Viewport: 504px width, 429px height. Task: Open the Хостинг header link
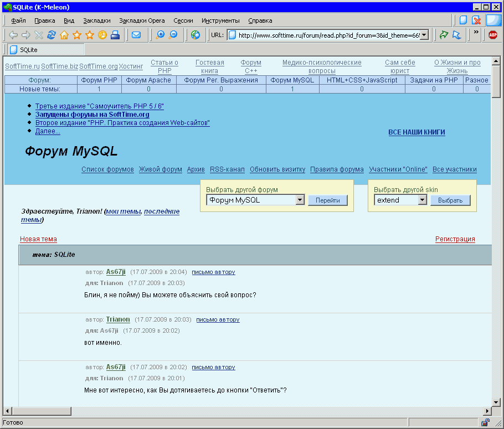(x=131, y=66)
